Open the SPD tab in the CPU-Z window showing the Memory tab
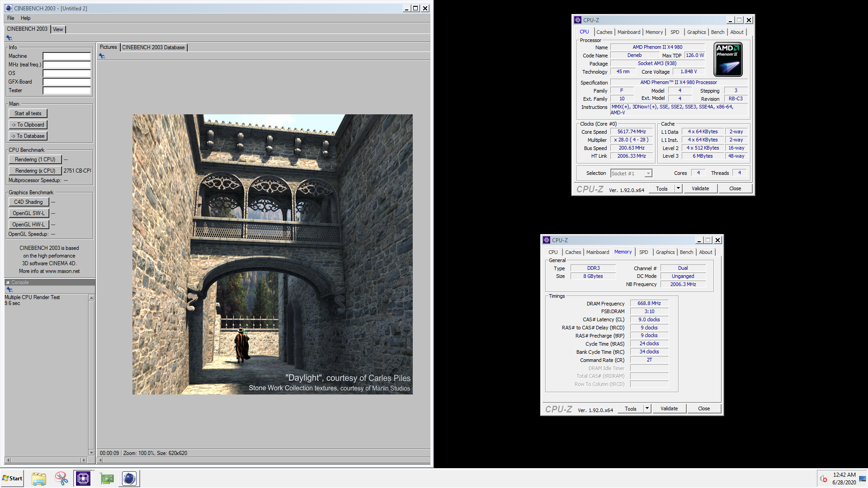 [643, 252]
